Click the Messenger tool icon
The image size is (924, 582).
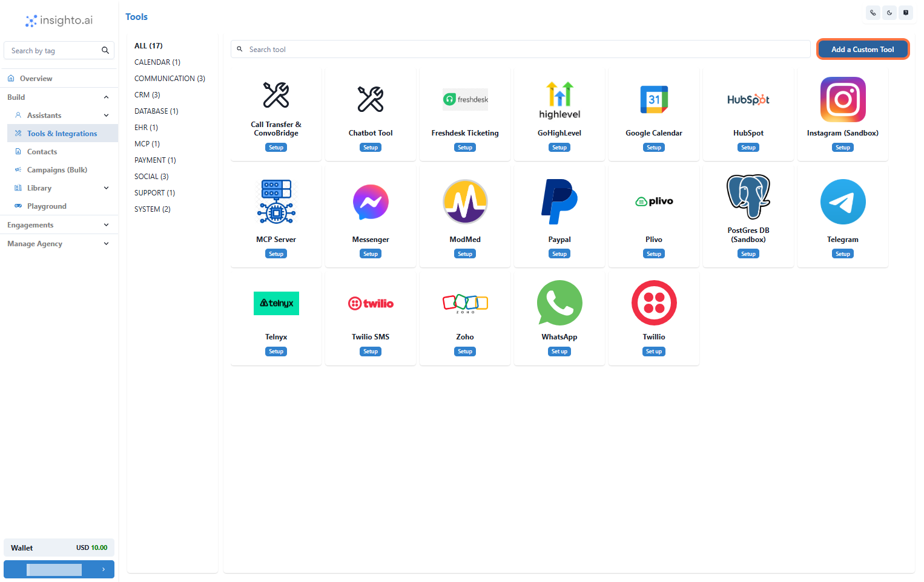coord(370,201)
